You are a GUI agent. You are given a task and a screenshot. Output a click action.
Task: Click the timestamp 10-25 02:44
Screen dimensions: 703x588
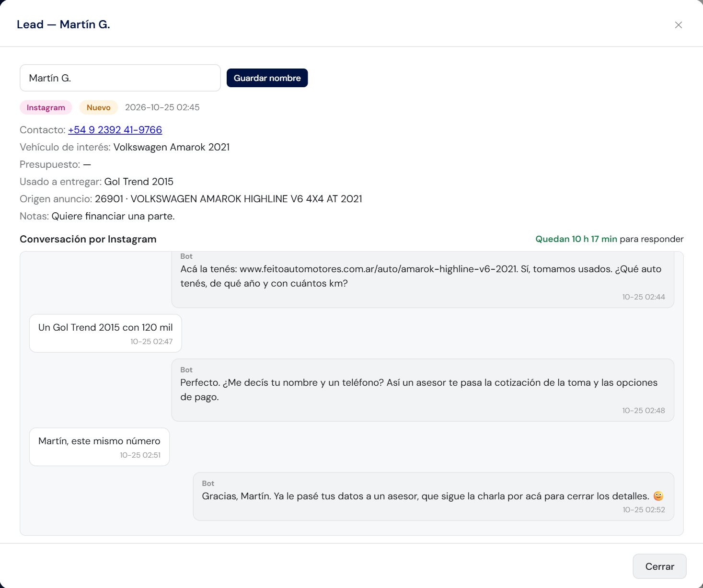point(644,297)
